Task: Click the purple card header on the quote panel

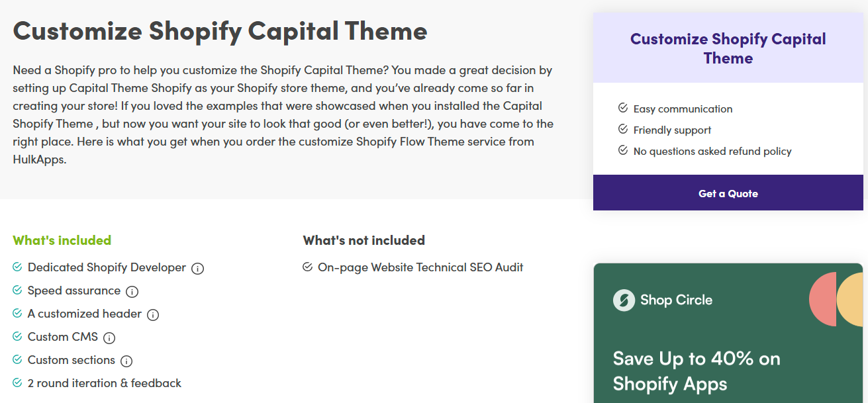Action: (728, 48)
